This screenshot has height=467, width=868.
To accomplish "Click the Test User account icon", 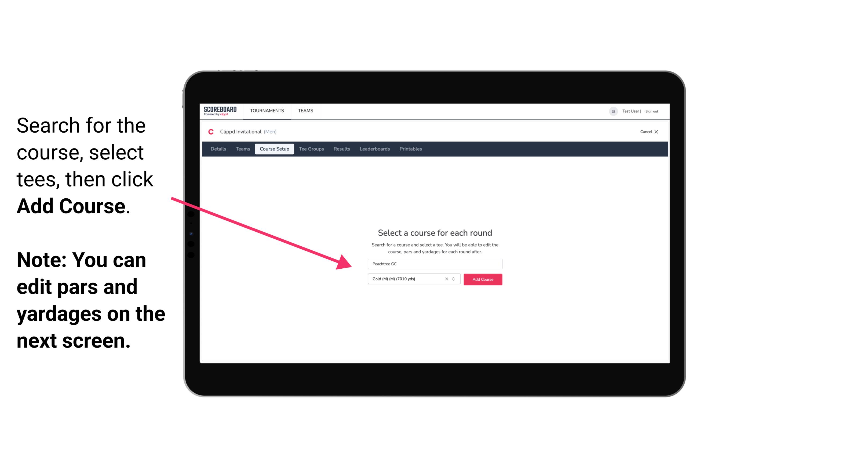I will coord(611,111).
